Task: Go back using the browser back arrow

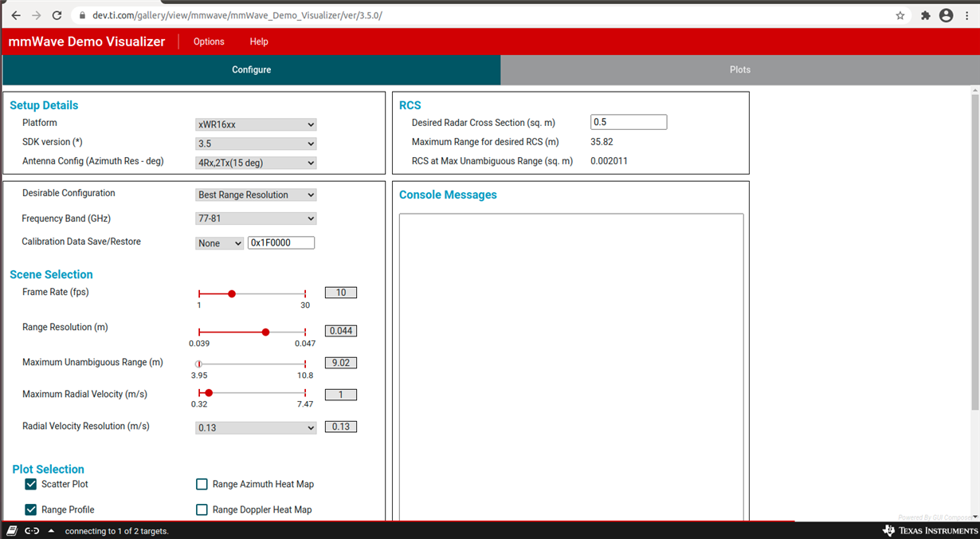Action: pos(16,15)
